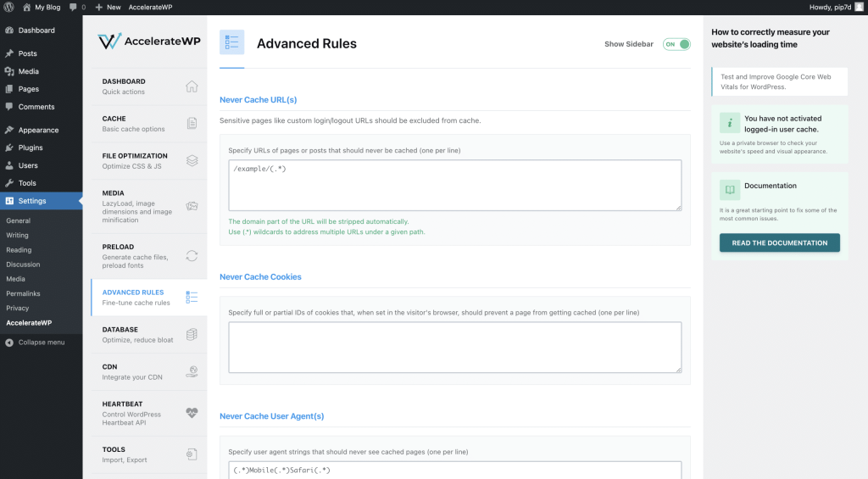This screenshot has height=479, width=868.
Task: Switch to HEARTBEAT tab
Action: (149, 413)
